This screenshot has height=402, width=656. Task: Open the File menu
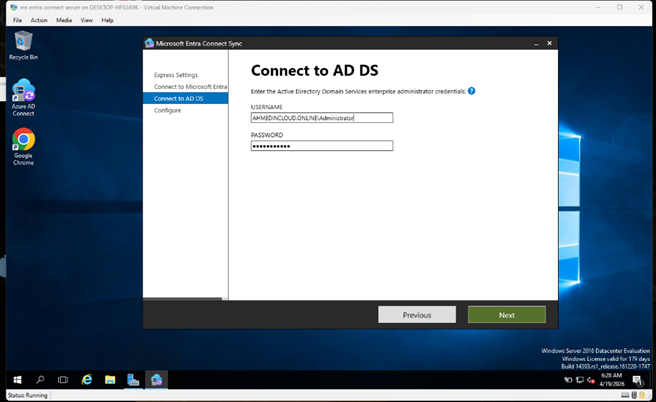coord(17,20)
